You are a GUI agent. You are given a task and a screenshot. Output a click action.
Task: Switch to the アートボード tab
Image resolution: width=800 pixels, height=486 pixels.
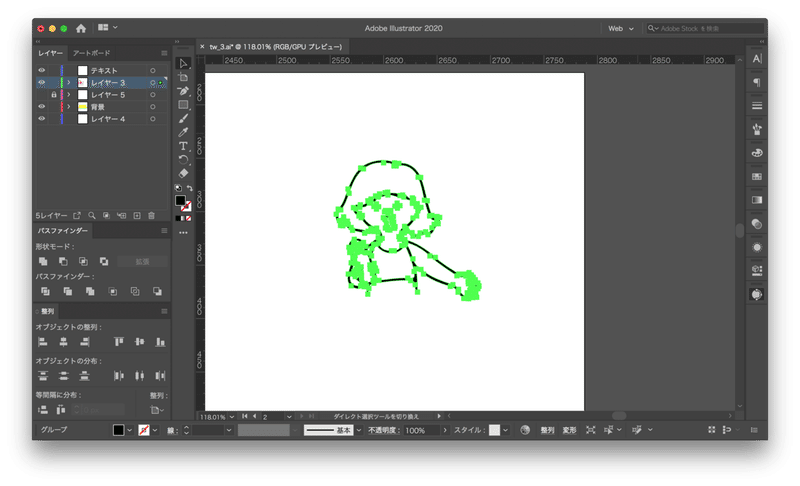(x=91, y=53)
